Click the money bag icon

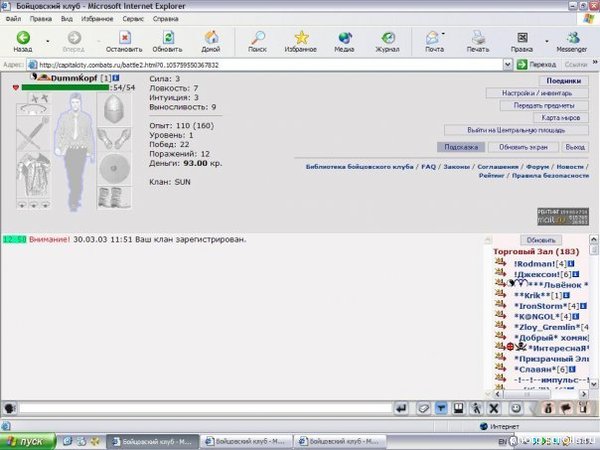(548, 409)
